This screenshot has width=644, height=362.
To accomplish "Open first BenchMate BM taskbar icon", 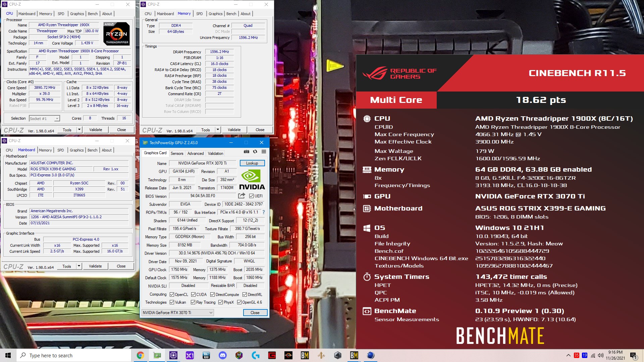I will [x=305, y=355].
